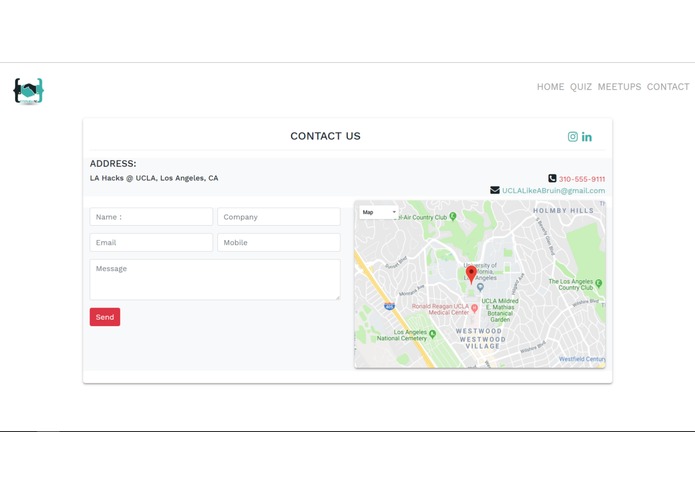Click the Los Angeles National Cemetery marker
Screen dimensions: 695x494
433,334
